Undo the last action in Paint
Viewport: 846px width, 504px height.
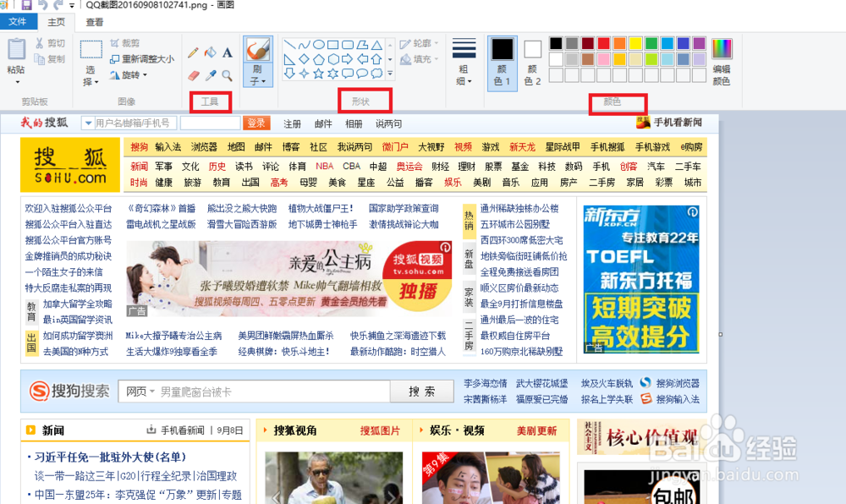[x=42, y=5]
